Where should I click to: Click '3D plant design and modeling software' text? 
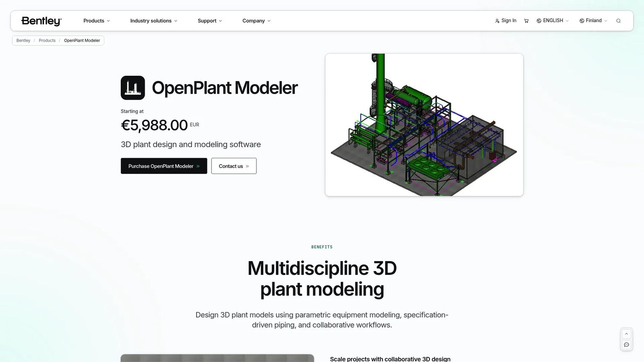[191, 145]
